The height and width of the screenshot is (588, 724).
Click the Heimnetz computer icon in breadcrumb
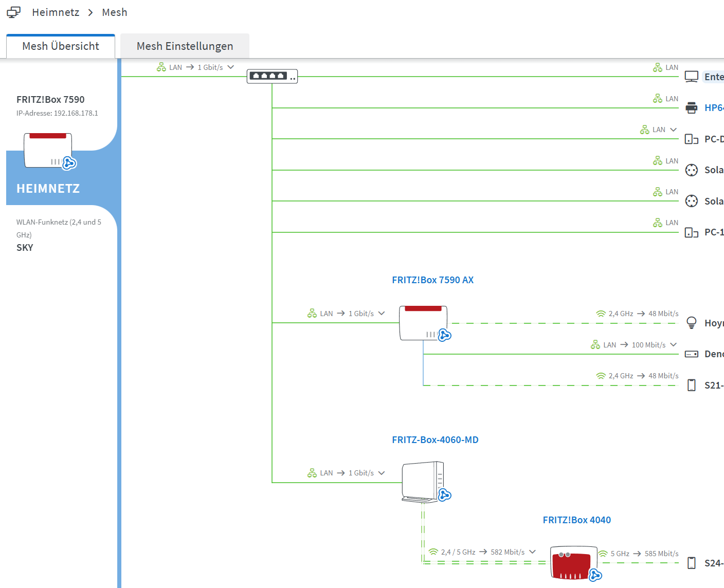click(x=14, y=12)
